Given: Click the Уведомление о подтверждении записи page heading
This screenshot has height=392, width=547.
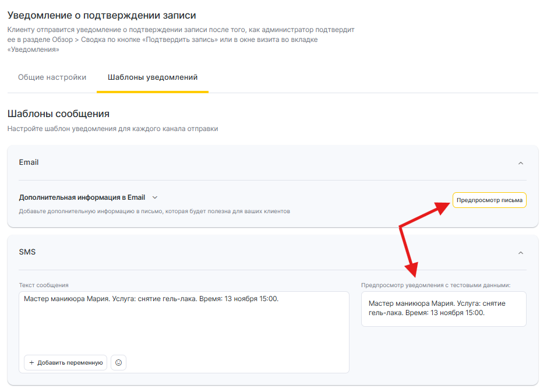Looking at the screenshot, I should 101,15.
